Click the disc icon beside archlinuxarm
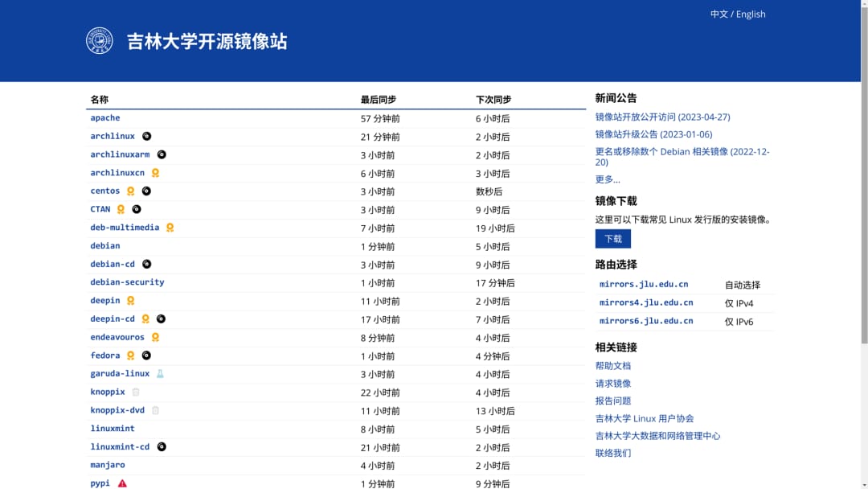The height and width of the screenshot is (489, 868). 162,154
